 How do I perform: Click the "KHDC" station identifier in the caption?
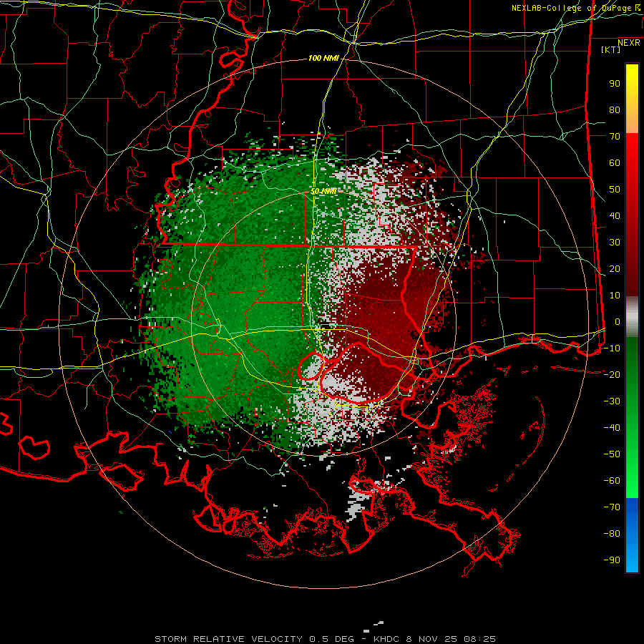[386, 639]
